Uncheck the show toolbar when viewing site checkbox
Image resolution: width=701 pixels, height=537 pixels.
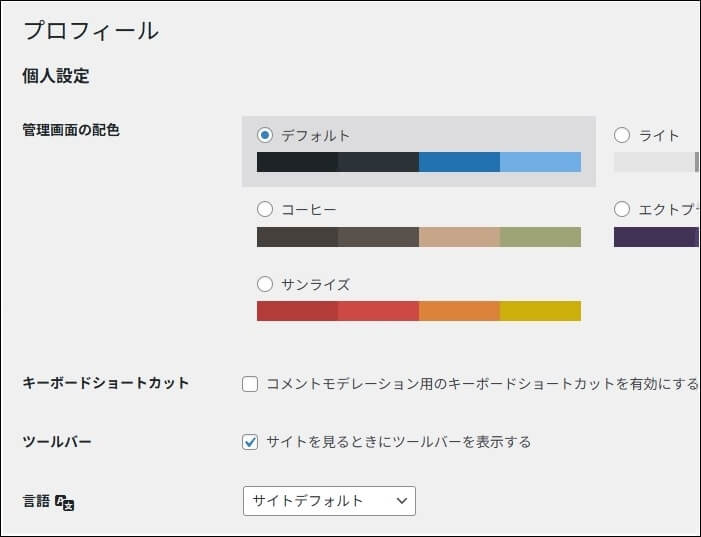(250, 441)
